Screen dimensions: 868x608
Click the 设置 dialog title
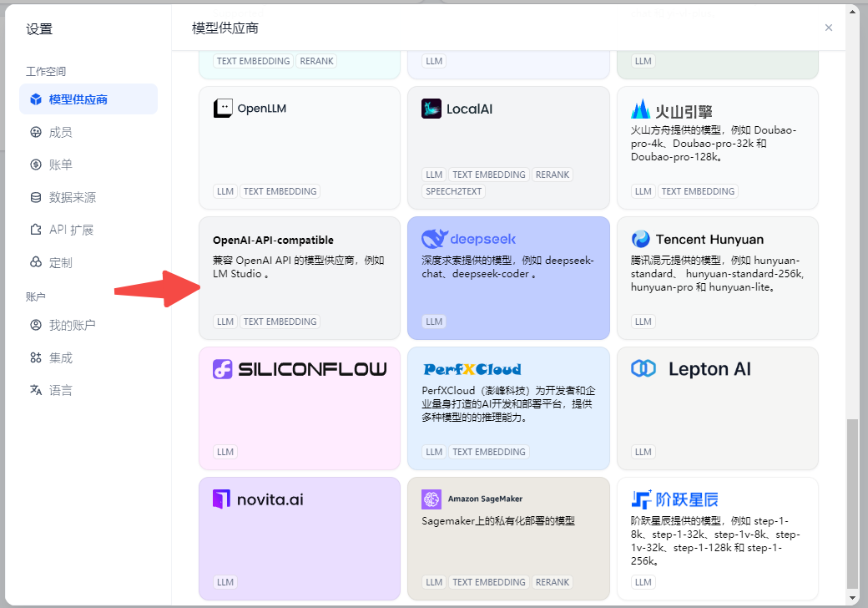click(39, 28)
